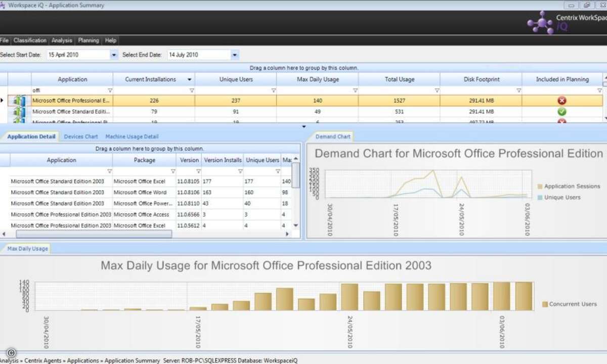Click the green check planning icon for Office Standard
Image resolution: width=607 pixels, height=364 pixels.
562,112
